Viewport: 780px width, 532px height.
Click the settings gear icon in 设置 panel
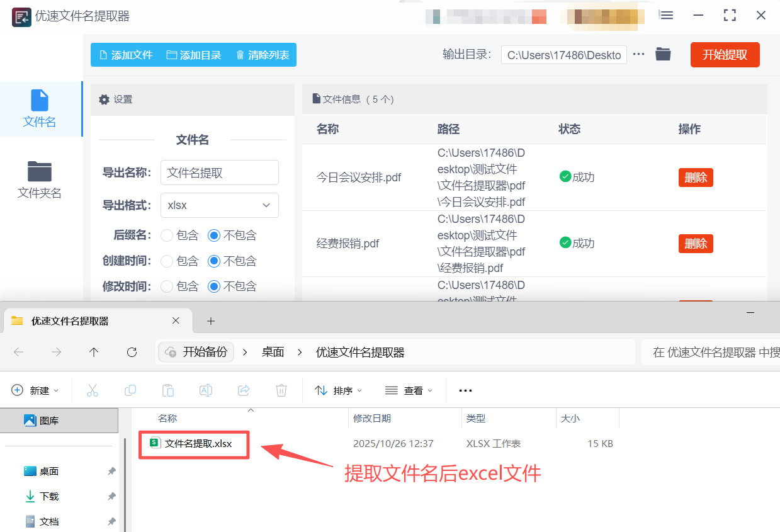coord(105,99)
